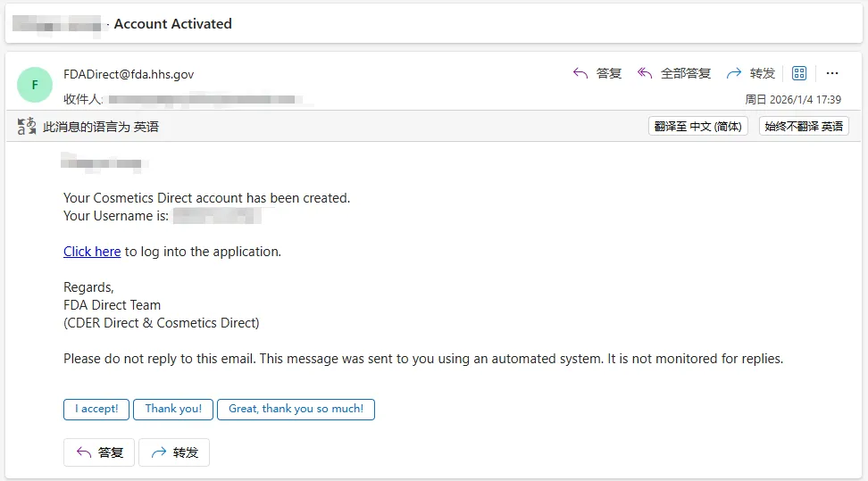Click the header "全部答复" text label
Viewport: 868px width, 481px height.
point(686,73)
